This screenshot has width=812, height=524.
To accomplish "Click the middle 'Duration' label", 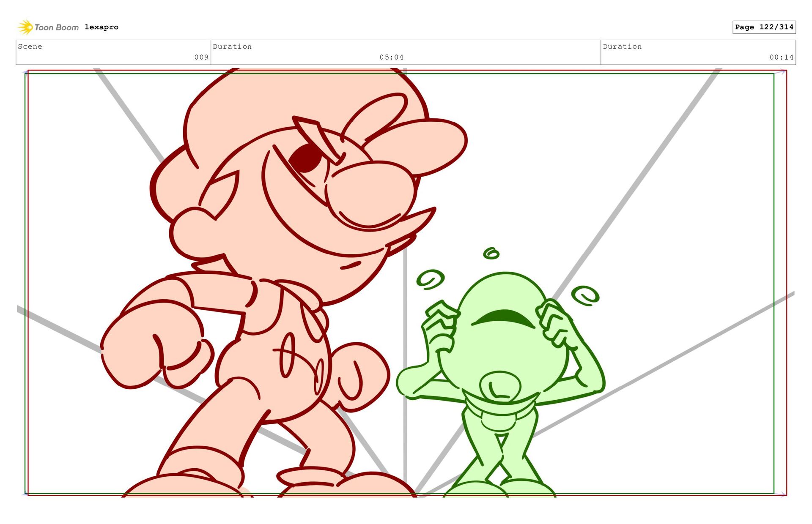I will tap(232, 46).
